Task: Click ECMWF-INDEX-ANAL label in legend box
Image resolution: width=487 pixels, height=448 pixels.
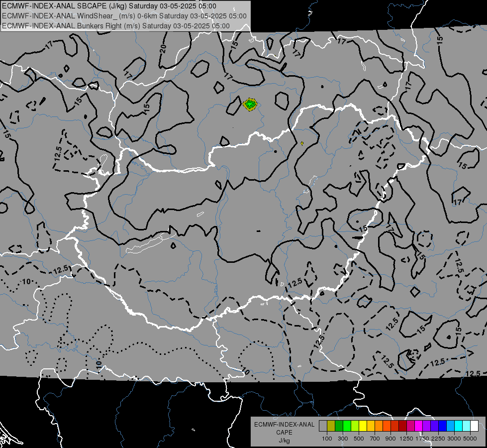Action: (284, 425)
